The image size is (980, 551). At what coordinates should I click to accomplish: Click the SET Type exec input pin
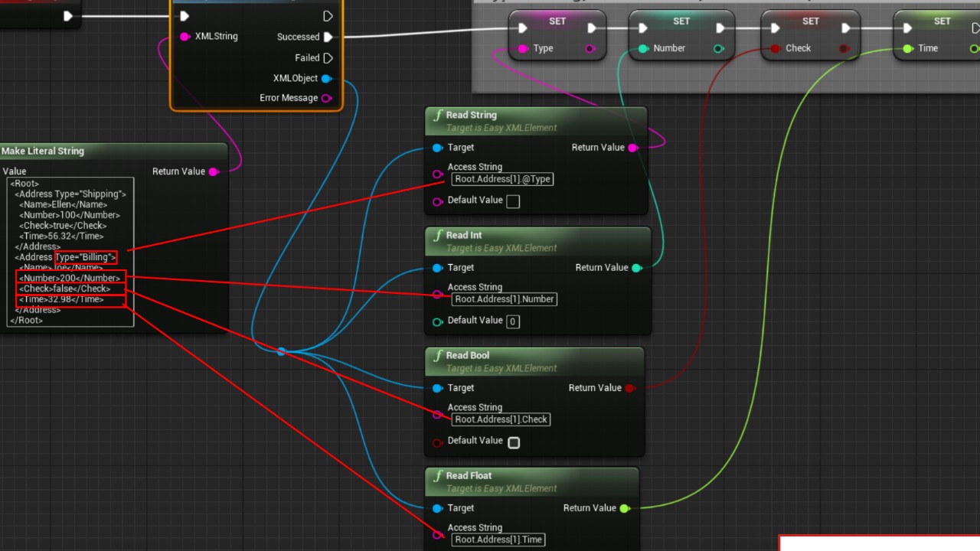[x=522, y=28]
